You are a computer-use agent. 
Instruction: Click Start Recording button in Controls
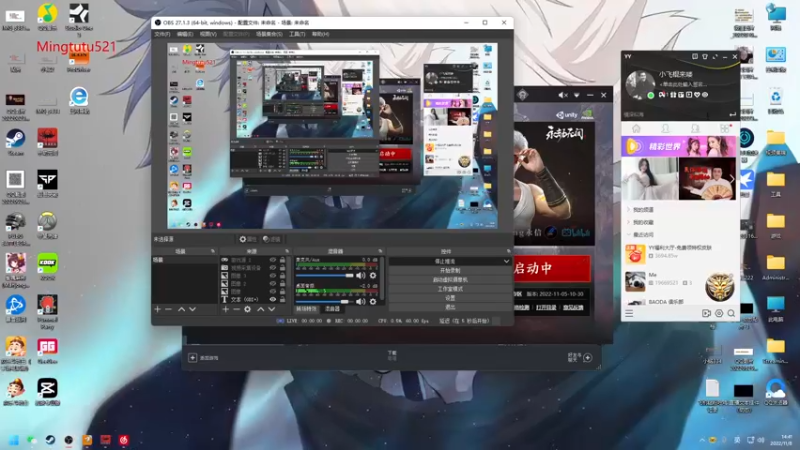(449, 270)
